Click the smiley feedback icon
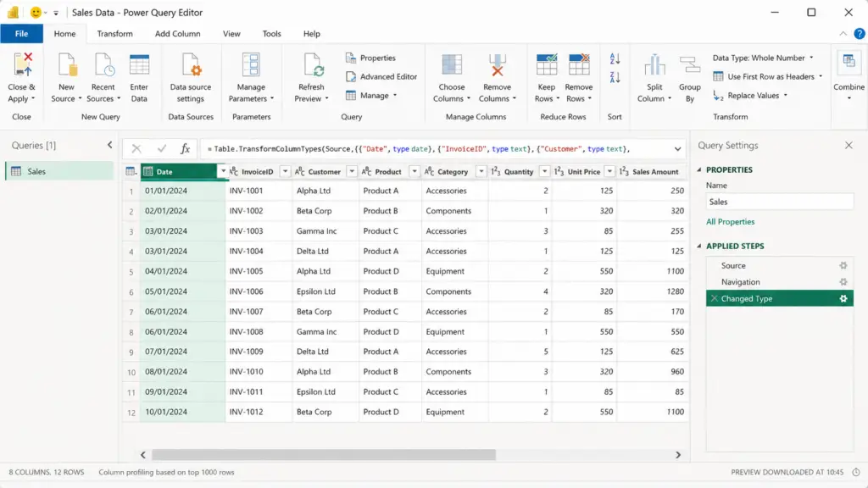This screenshot has height=488, width=868. tap(36, 12)
